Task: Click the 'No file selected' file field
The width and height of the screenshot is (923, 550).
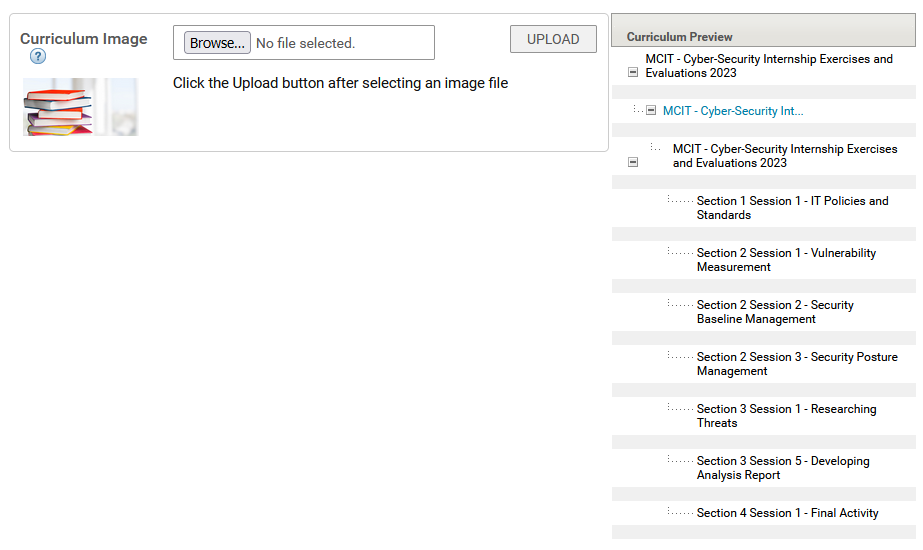Action: [x=304, y=42]
